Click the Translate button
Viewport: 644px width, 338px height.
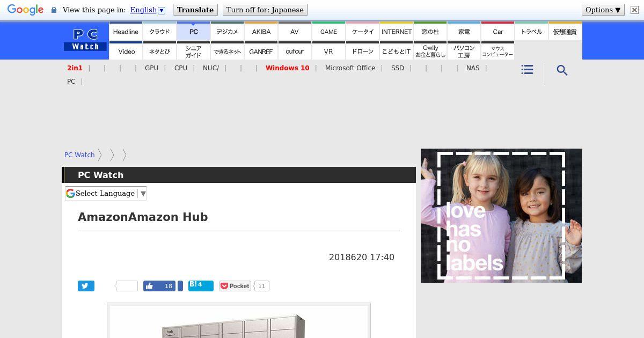click(195, 10)
